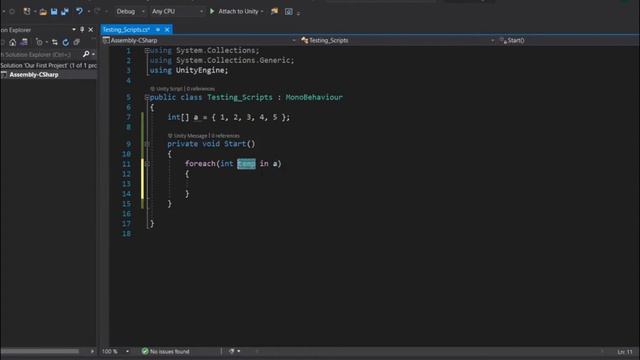Click the 'foreach' keyword on line 11
Image resolution: width=640 pixels, height=360 pixels.
pos(200,164)
